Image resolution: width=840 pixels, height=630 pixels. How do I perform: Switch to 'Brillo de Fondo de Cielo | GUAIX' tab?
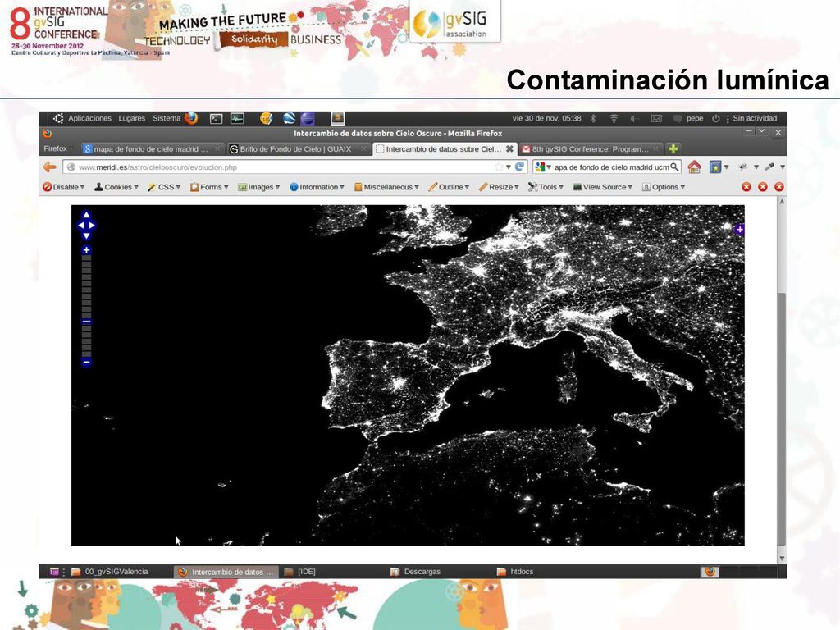point(298,149)
